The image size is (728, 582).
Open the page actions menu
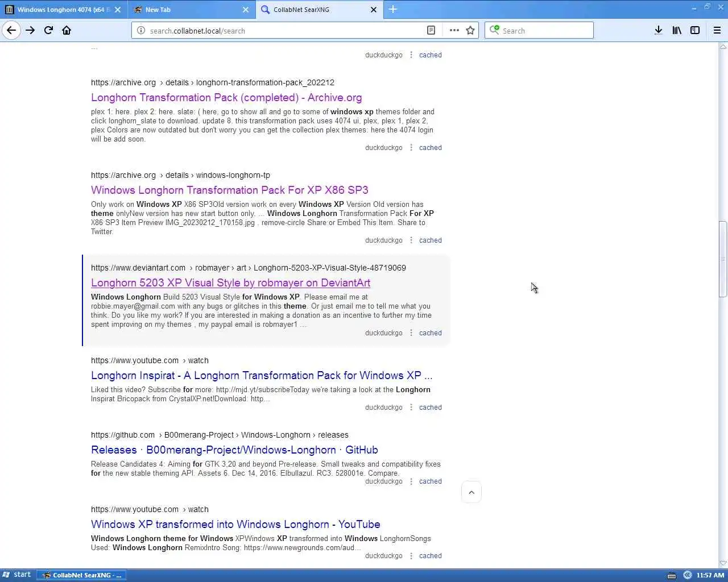tap(454, 31)
